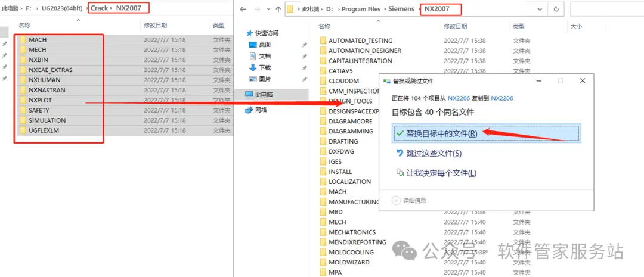Click NX2007 segment in right address bar

[x=436, y=8]
